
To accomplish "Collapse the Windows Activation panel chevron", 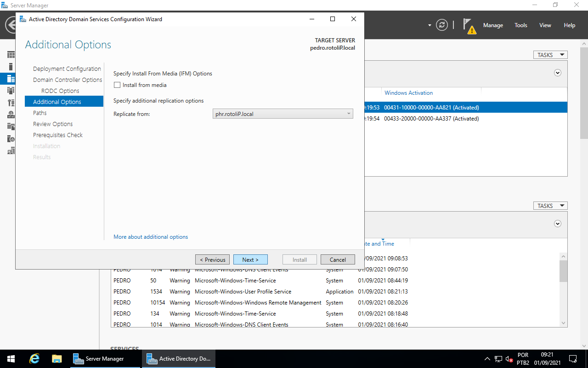I will pos(557,73).
